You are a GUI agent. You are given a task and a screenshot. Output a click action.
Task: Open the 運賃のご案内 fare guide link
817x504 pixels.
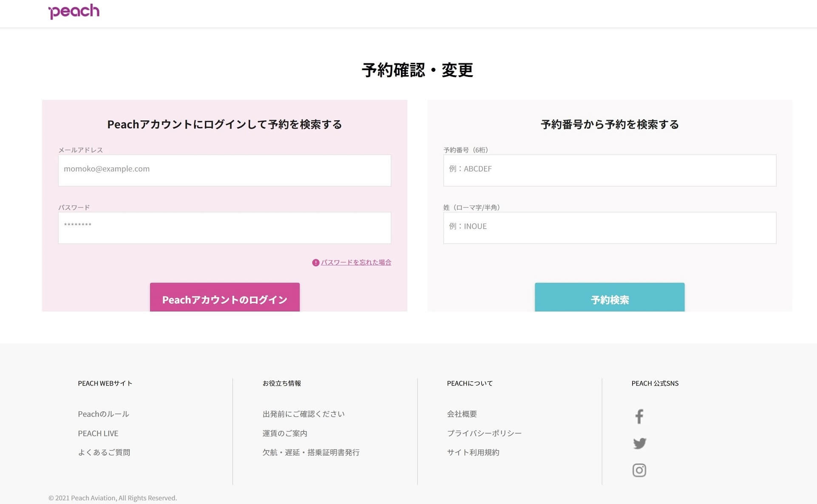click(285, 433)
